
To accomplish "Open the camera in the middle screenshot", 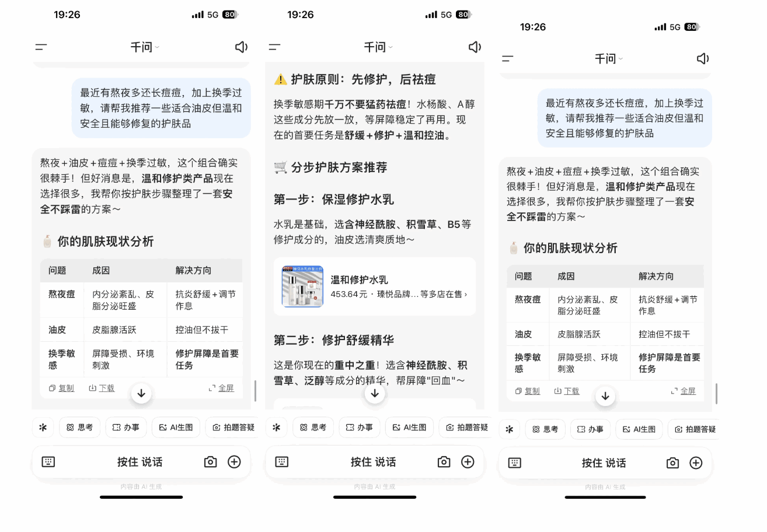I will 444,462.
